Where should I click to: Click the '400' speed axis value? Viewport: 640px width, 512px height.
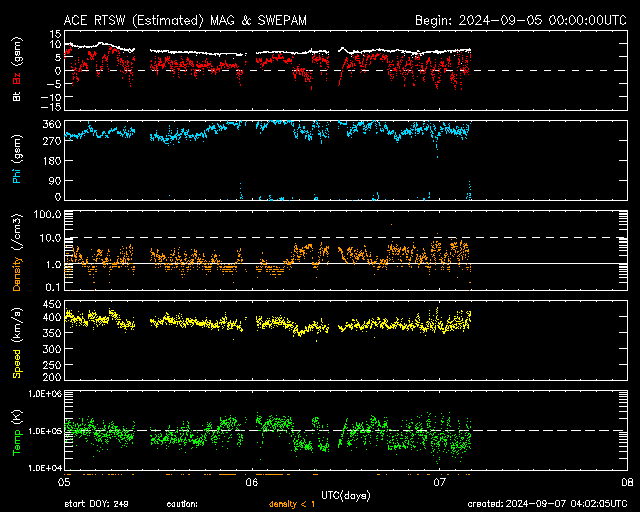click(x=52, y=317)
